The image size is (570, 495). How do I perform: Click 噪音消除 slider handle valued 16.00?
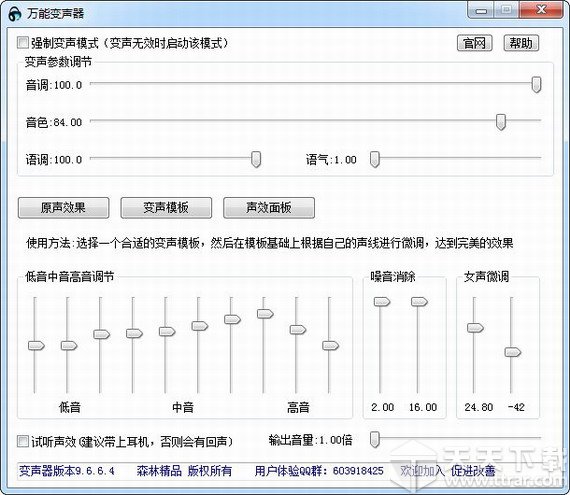point(420,302)
